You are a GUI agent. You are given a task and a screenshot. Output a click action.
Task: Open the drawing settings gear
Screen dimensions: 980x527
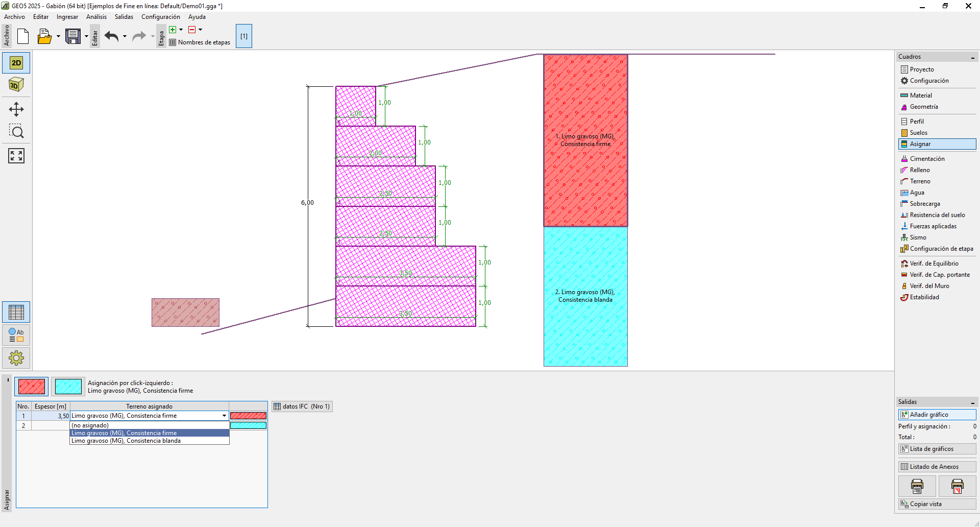16,358
